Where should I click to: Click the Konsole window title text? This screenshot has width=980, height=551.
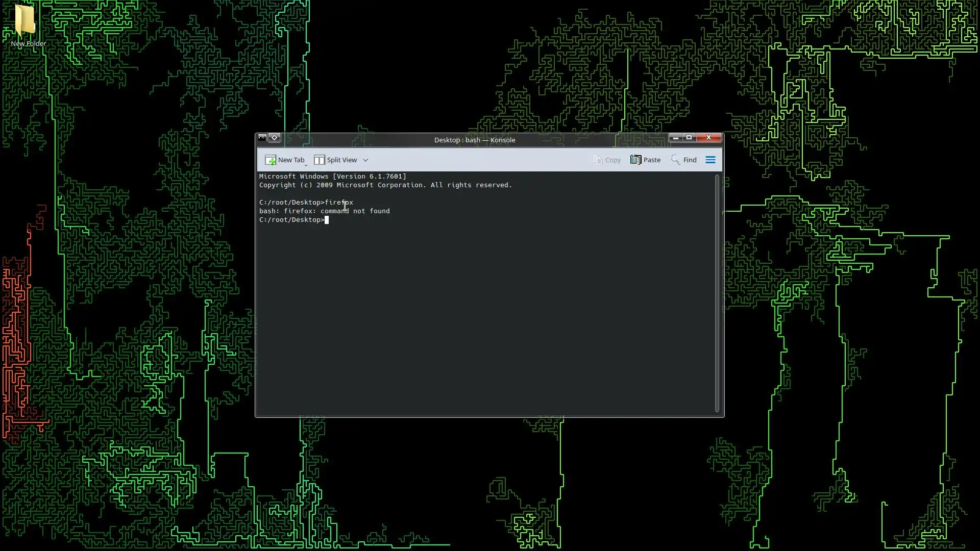(x=474, y=140)
